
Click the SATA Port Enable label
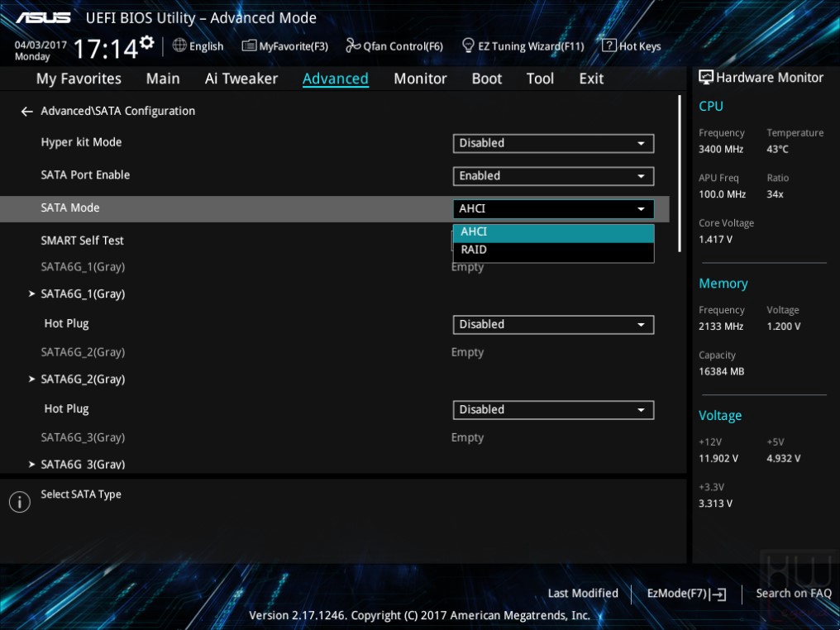point(85,175)
